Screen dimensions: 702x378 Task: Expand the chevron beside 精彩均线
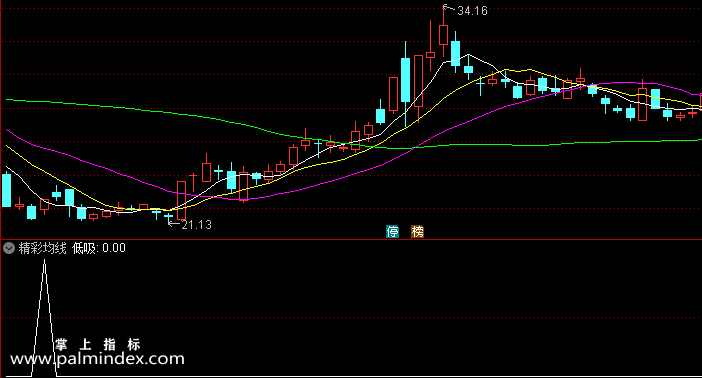click(x=9, y=248)
